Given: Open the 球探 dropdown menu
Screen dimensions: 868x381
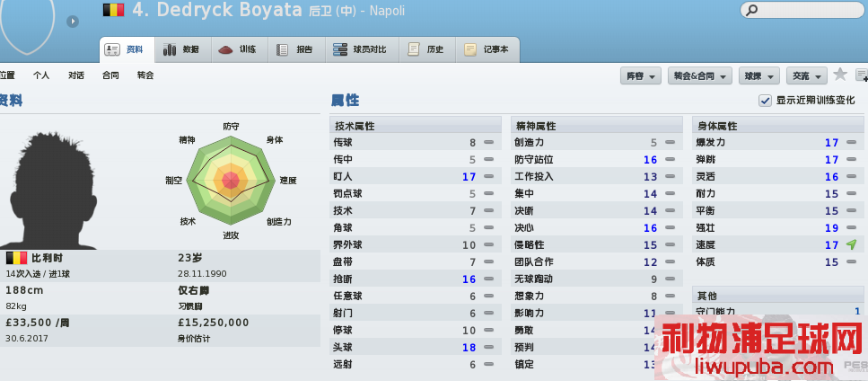Looking at the screenshot, I should tap(759, 75).
